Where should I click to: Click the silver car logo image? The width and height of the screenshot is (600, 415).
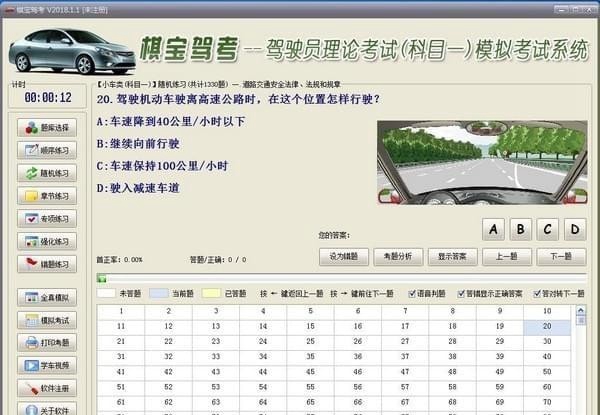(x=72, y=52)
